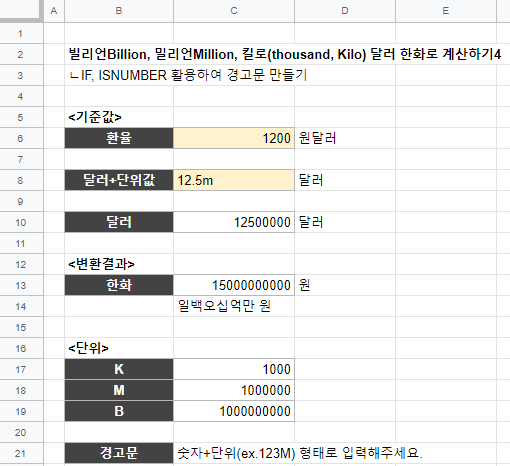
Task: Click the M label cell
Action: [119, 390]
